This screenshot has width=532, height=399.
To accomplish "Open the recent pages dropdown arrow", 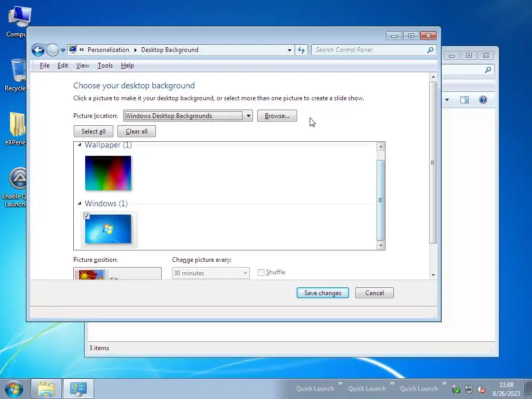I will click(x=63, y=50).
